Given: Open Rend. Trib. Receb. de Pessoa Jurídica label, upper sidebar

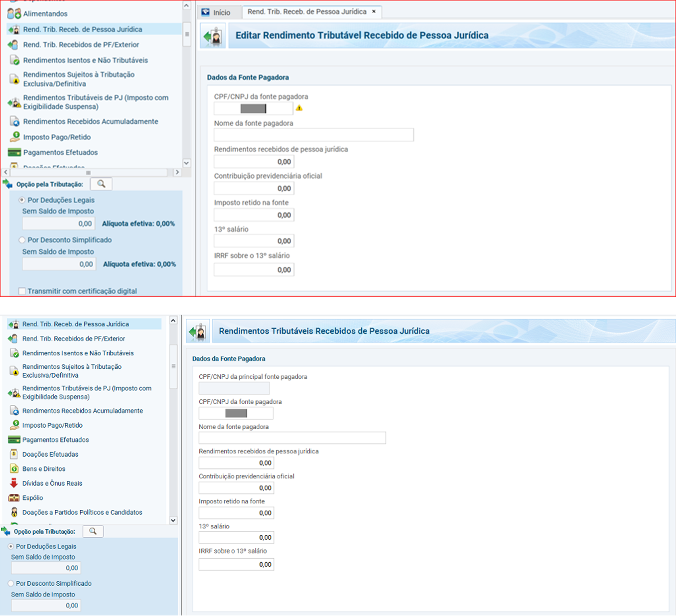Looking at the screenshot, I should (x=83, y=29).
